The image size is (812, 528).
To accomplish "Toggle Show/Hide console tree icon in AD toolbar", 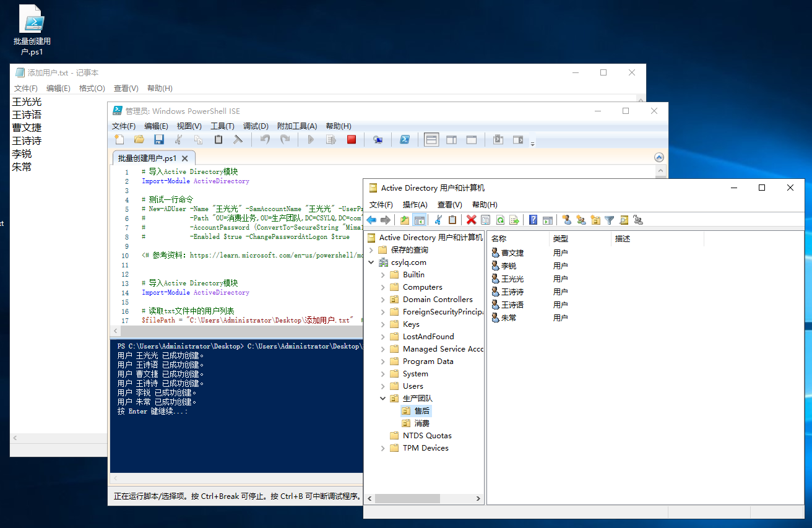I will (419, 220).
